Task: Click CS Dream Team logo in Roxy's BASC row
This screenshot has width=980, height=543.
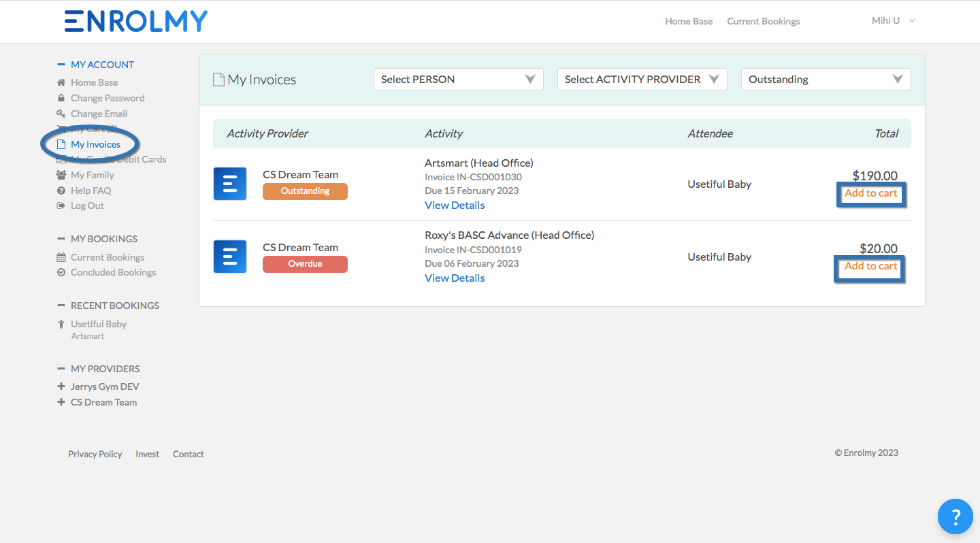Action: (230, 257)
